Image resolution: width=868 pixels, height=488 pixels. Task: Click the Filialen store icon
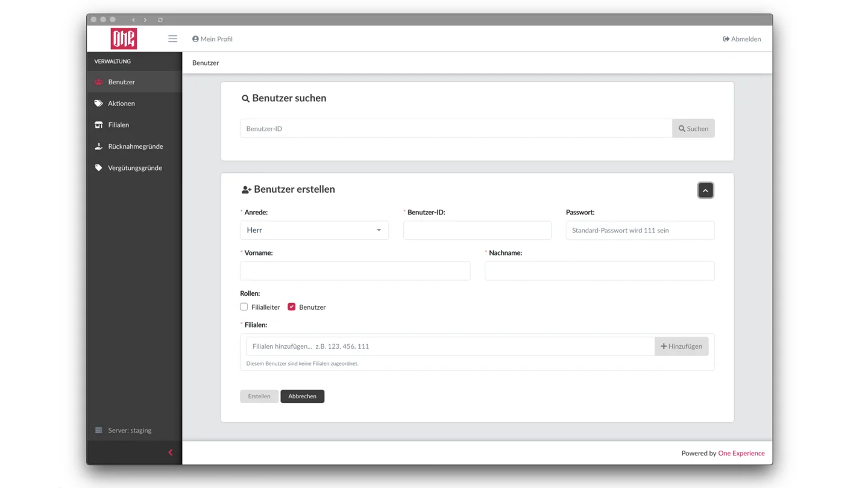pyautogui.click(x=98, y=125)
